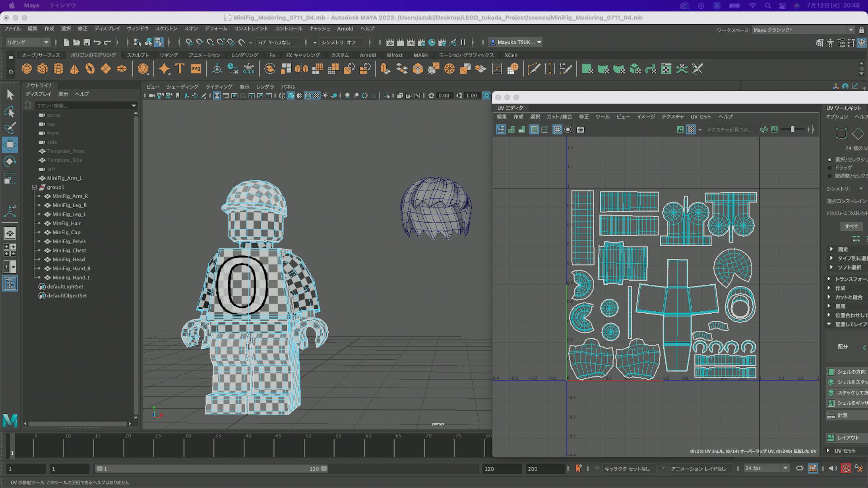Click the audio speaker icon in range slider
This screenshot has height=488, width=868.
(833, 469)
